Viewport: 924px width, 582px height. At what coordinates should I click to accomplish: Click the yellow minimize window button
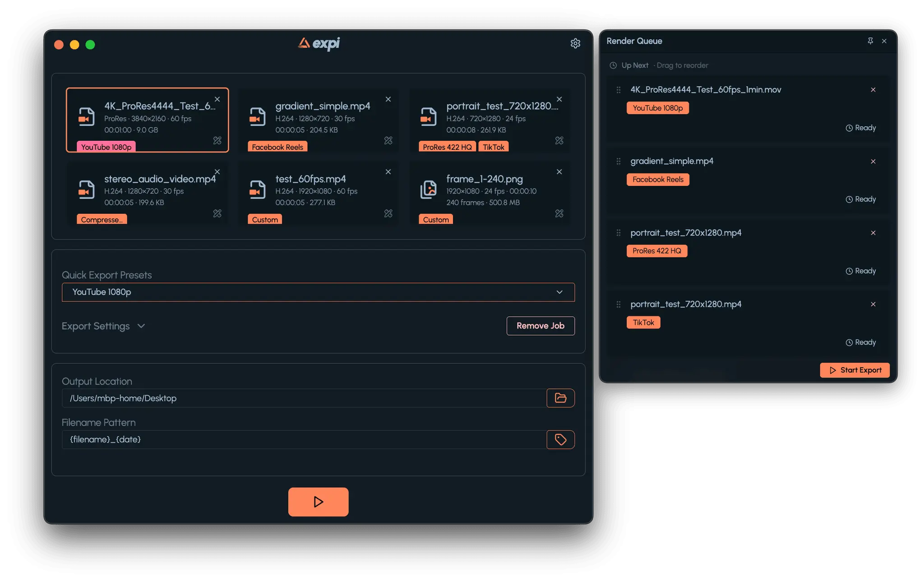[74, 45]
